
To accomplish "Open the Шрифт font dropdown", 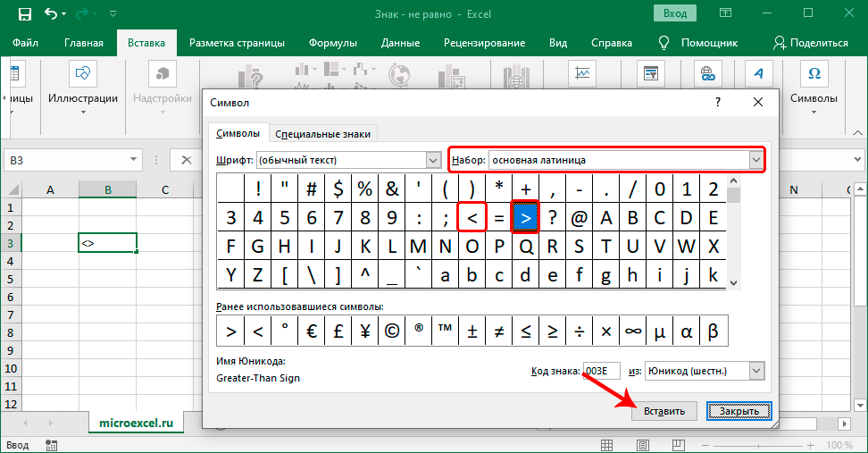I will click(x=433, y=160).
